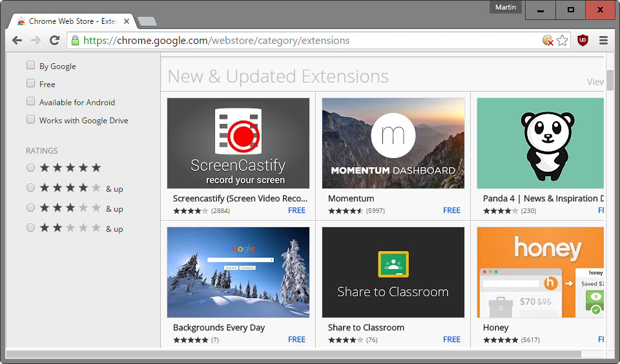Select the three stars & up rating
Screen dimensions: 620x364
point(30,208)
